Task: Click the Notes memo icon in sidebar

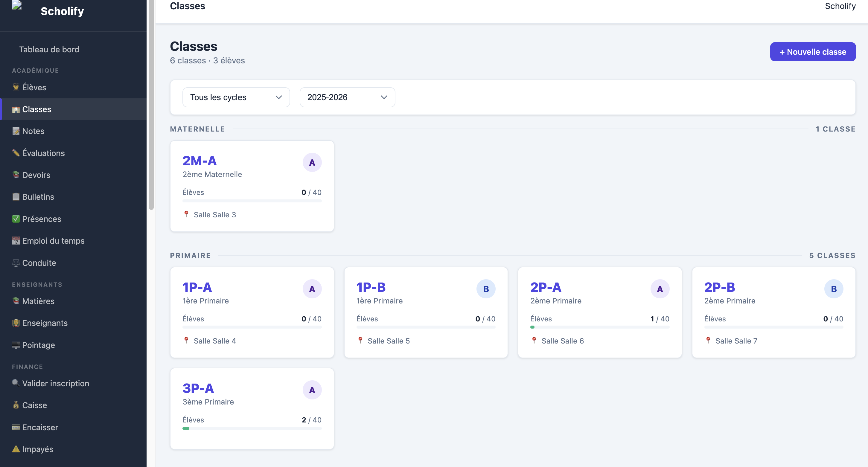Action: [16, 131]
